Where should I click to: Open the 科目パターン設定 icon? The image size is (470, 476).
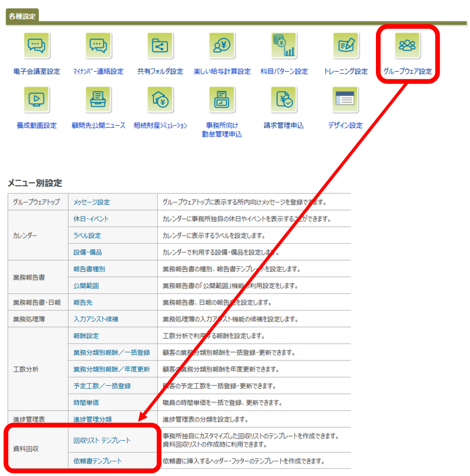[284, 46]
